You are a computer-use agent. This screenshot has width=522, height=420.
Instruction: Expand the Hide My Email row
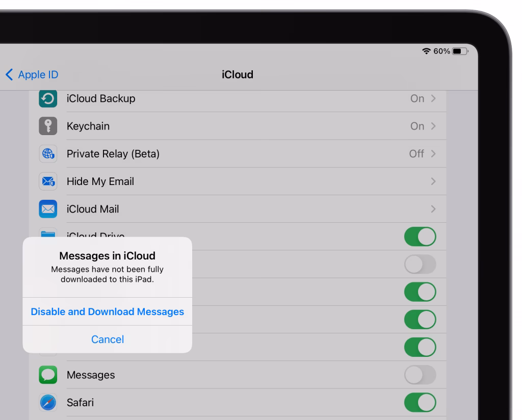(x=432, y=181)
